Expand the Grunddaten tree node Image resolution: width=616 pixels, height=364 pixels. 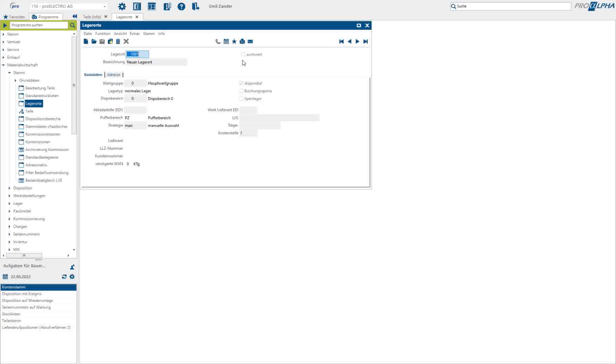(x=16, y=81)
